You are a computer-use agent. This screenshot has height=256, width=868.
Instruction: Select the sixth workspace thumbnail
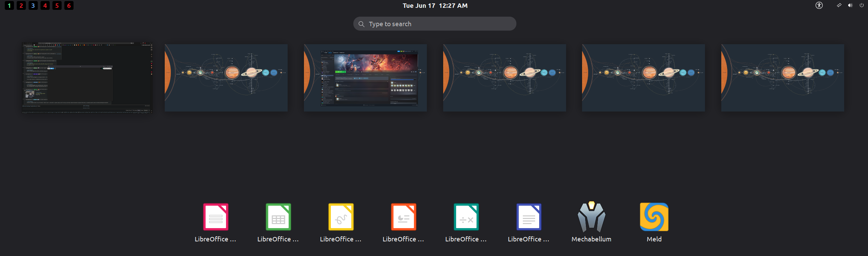783,78
